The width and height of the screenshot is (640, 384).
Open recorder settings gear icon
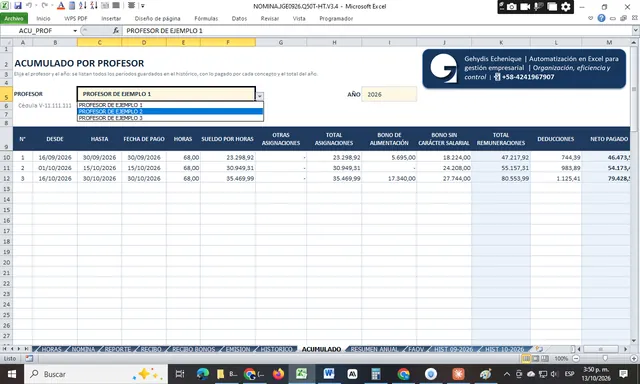click(x=566, y=7)
